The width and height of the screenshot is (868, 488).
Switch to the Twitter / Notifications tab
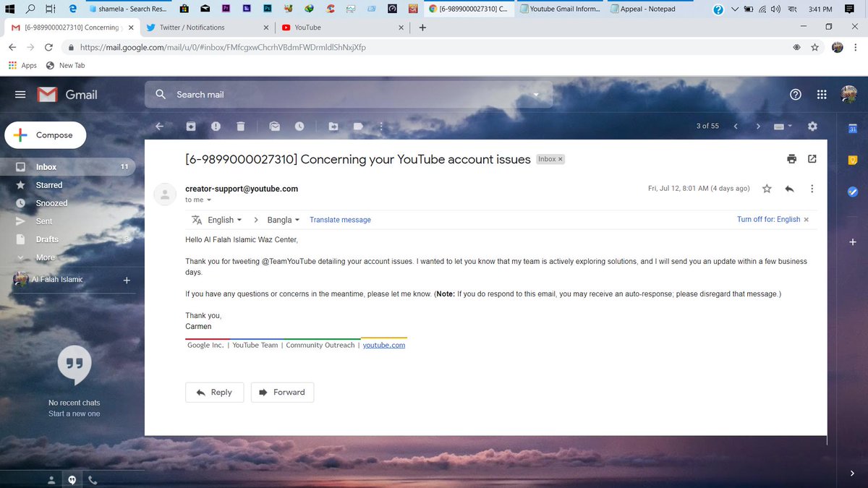coord(206,27)
